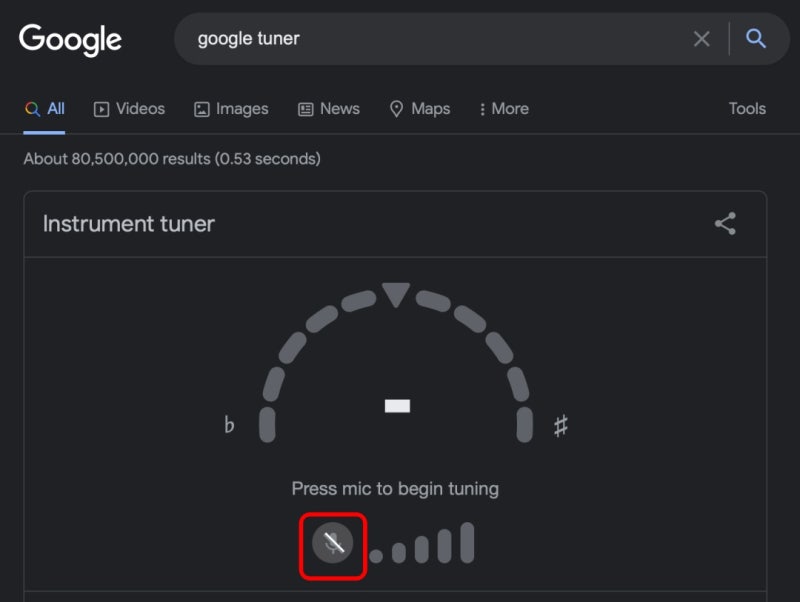Expand the More search options menu
This screenshot has width=800, height=602.
coord(504,109)
